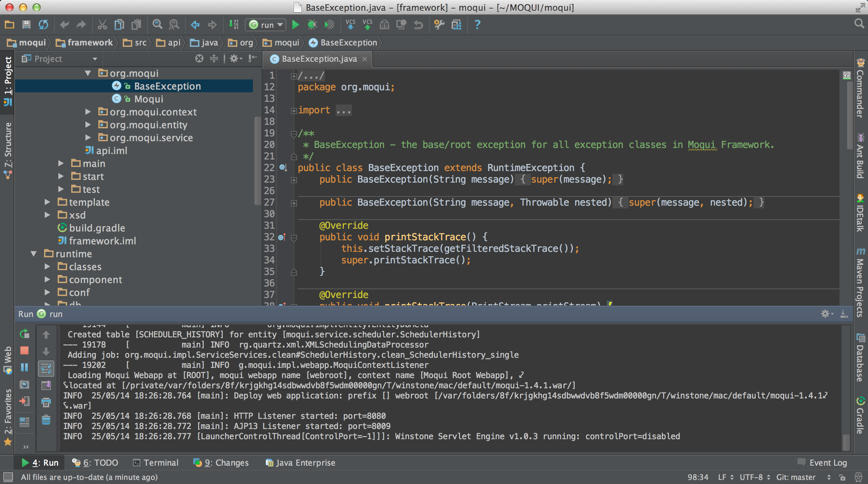Rerun the run configuration in Run panel
868x484 pixels.
pos(24,334)
